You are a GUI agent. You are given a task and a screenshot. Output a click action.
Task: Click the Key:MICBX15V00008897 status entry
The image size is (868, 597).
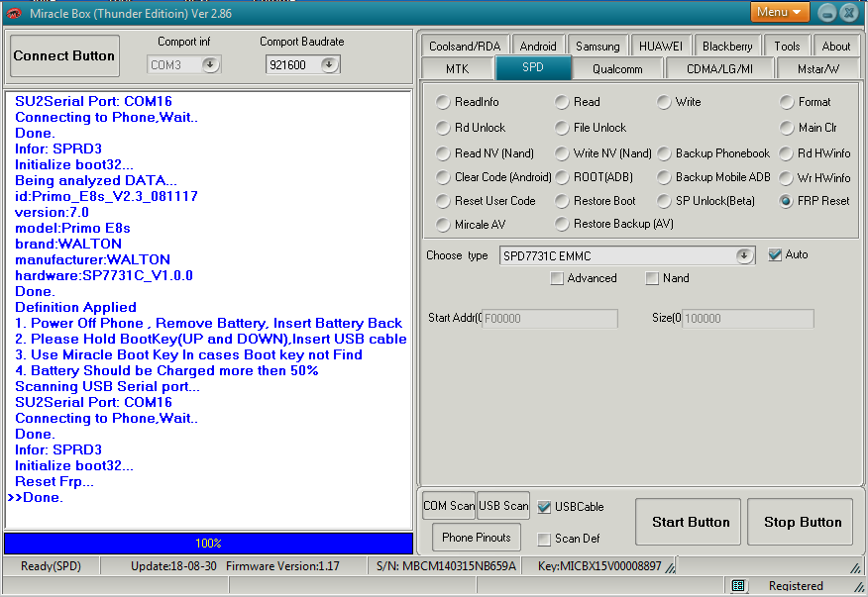click(x=599, y=566)
